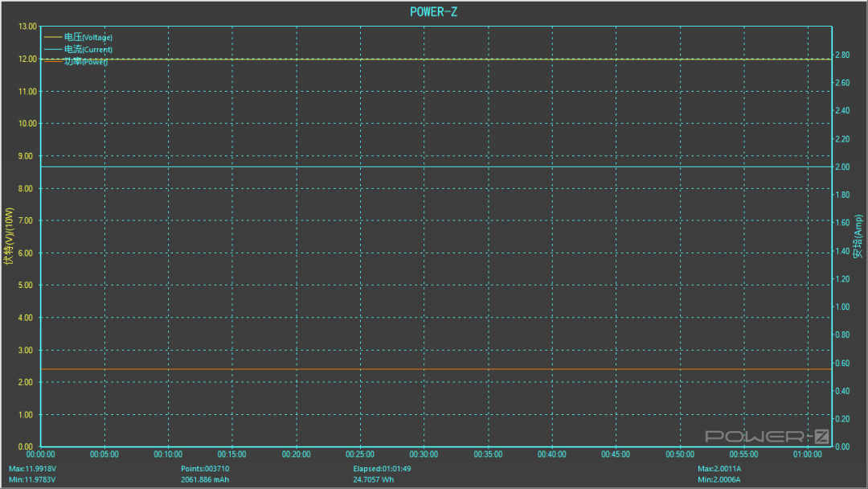Click the Min:2.0006A readout
The height and width of the screenshot is (489, 868).
point(719,479)
